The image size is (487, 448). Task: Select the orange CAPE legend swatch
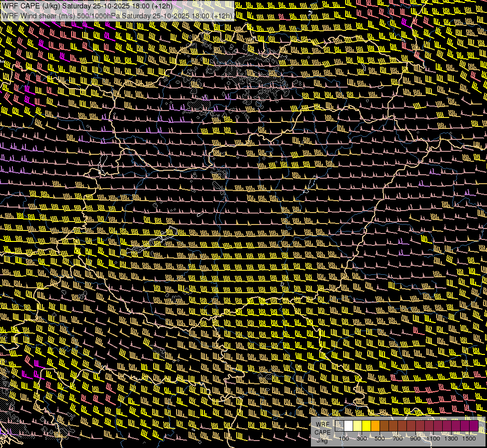(x=375, y=426)
